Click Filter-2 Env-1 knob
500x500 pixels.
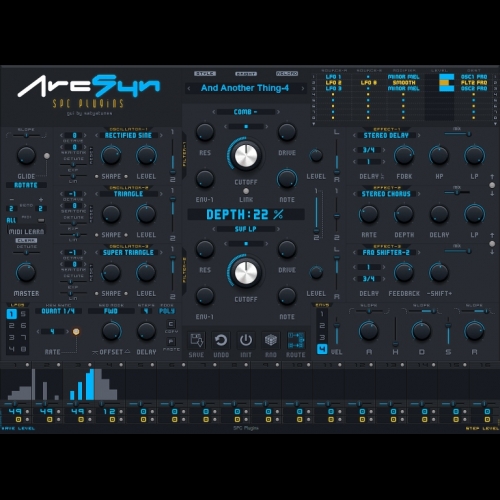[x=205, y=296]
